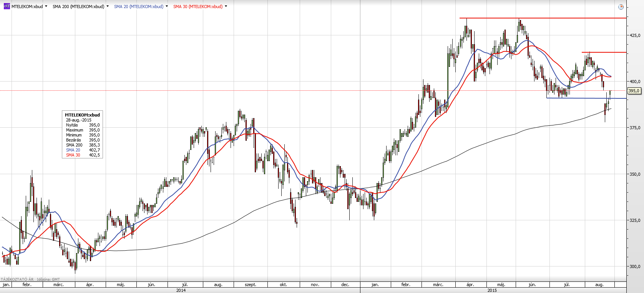Click the júl. label in the 2015 section
Viewport: 644px width, 293px height.
[567, 285]
